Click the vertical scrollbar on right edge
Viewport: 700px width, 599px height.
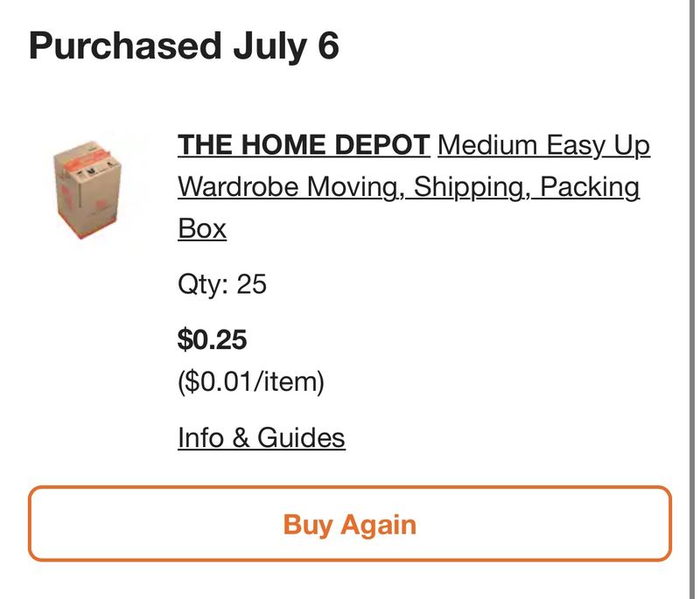(692, 299)
